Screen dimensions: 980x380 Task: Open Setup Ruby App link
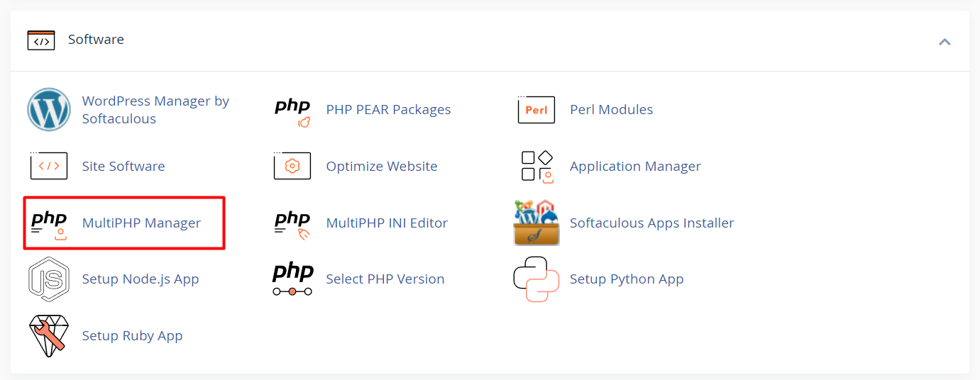point(133,336)
